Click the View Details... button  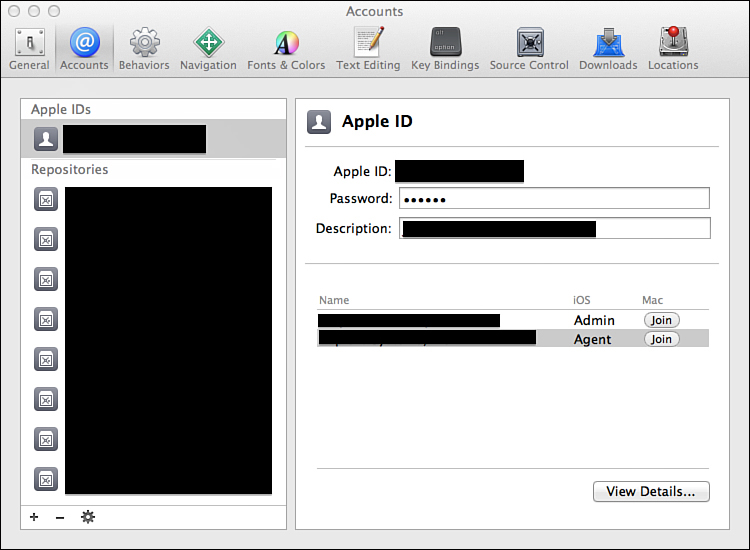[651, 492]
